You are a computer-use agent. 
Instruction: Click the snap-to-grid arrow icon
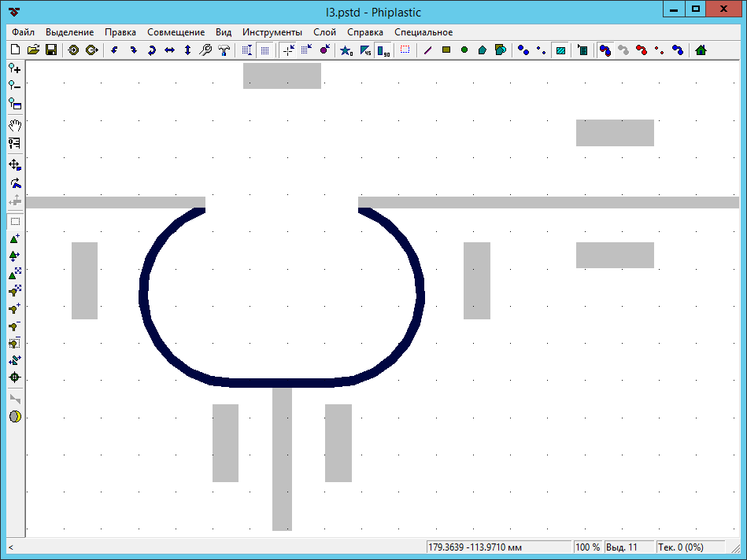coord(306,50)
